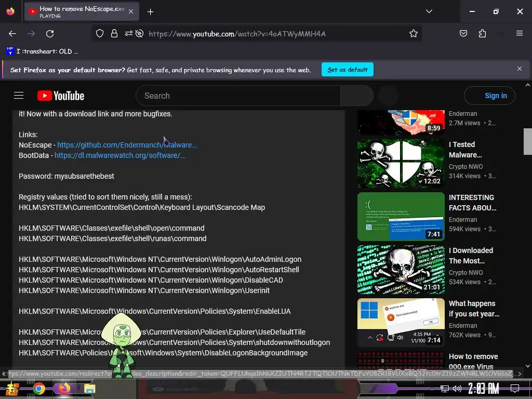Open the volume speaker icon in tray
532x399 pixels.
click(x=457, y=389)
